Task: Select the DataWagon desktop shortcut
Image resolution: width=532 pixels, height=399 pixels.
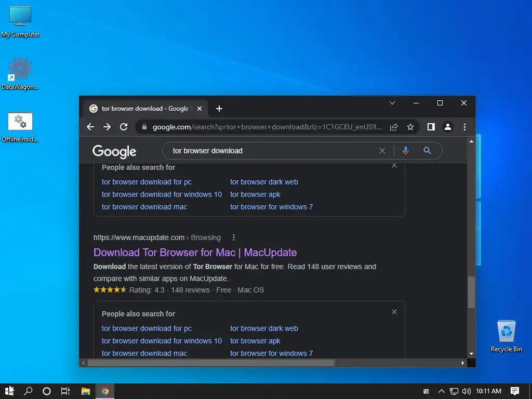Action: tap(20, 74)
